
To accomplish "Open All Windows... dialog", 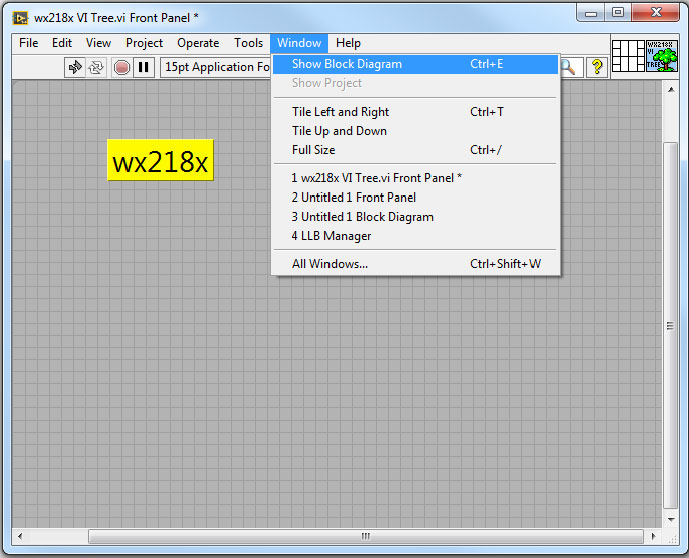I will click(x=329, y=264).
